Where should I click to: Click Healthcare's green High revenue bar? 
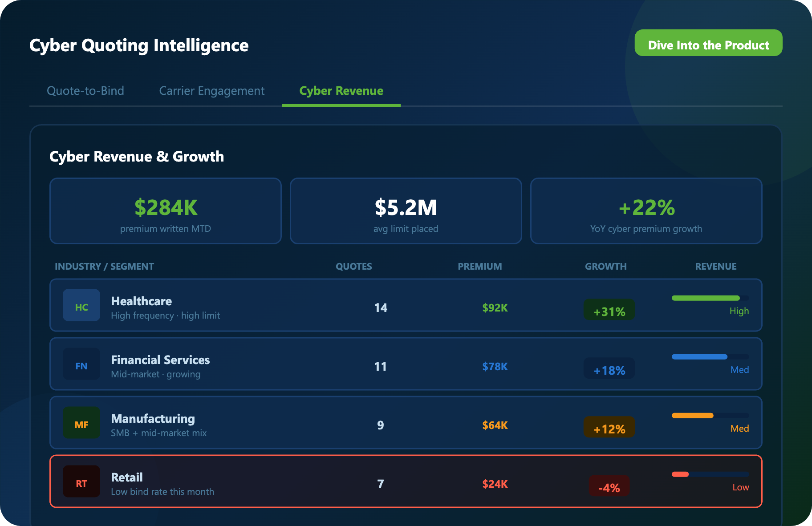point(706,298)
